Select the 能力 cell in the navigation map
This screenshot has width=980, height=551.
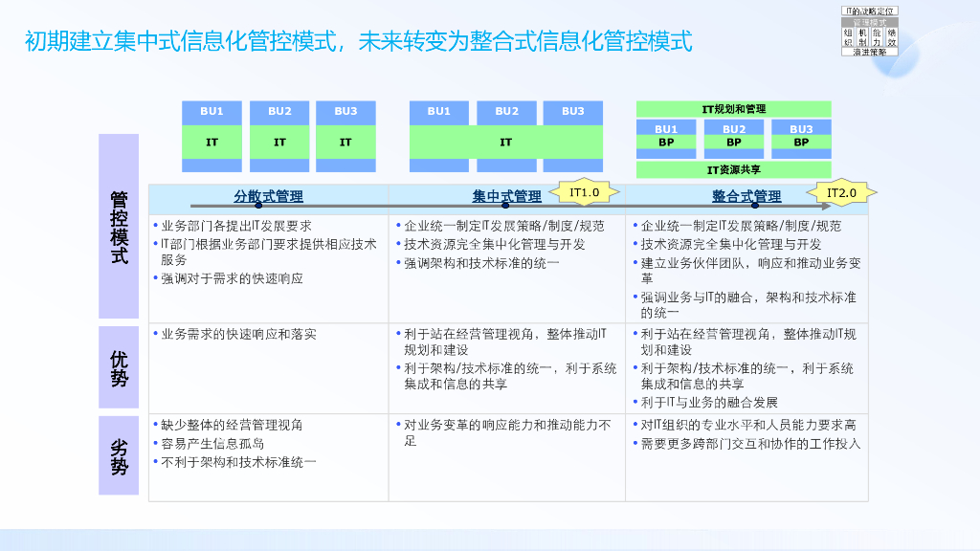878,35
